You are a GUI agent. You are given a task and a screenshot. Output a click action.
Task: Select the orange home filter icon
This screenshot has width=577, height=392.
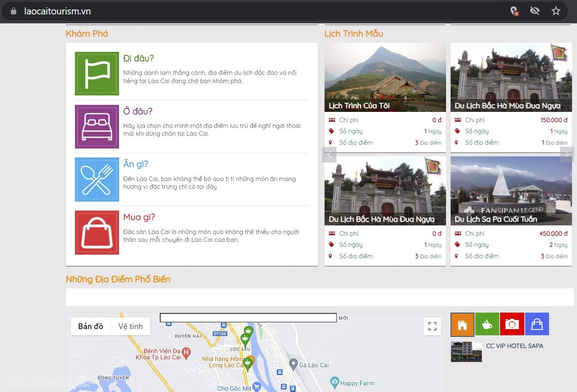coord(462,324)
